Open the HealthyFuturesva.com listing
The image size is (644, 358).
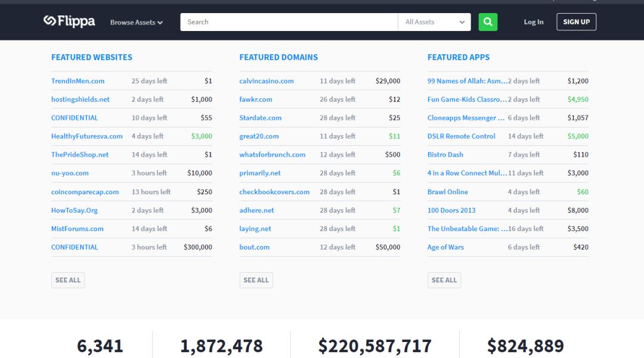(x=86, y=136)
